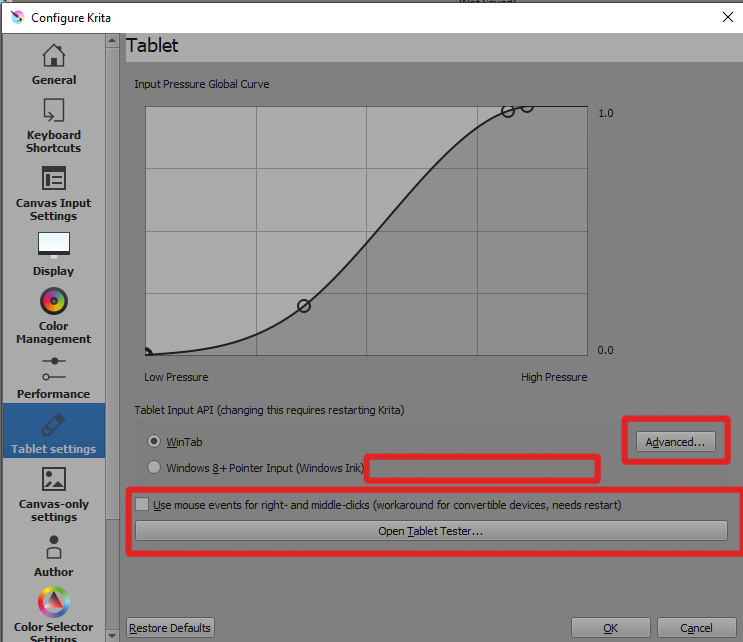The height and width of the screenshot is (642, 743).
Task: Open Color Selector Settings triangle icon
Action: (x=54, y=602)
